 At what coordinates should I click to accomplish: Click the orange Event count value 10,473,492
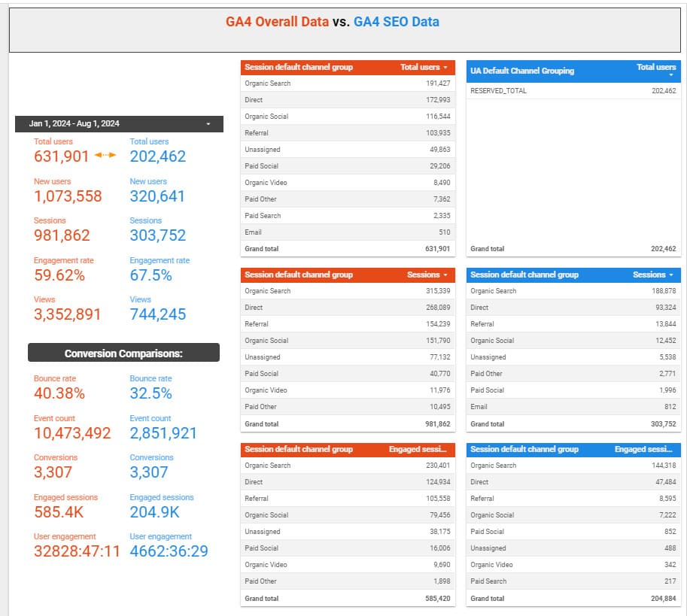click(x=72, y=433)
